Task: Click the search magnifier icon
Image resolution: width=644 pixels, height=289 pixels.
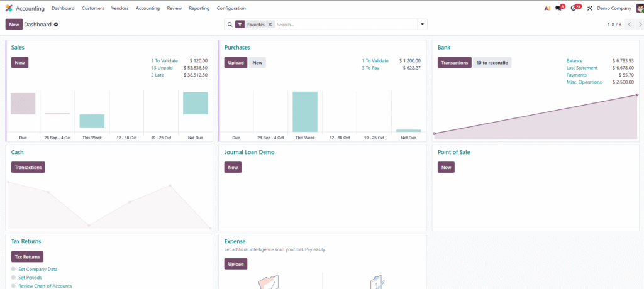Action: point(230,25)
